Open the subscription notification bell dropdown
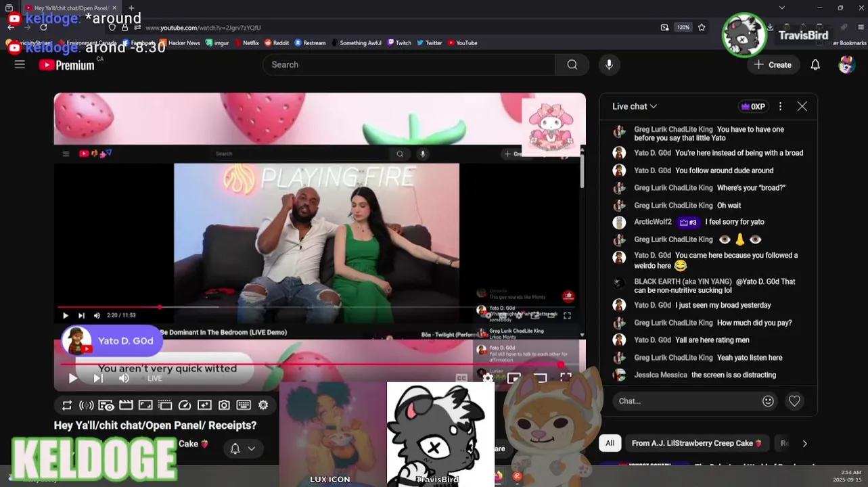 pyautogui.click(x=243, y=448)
